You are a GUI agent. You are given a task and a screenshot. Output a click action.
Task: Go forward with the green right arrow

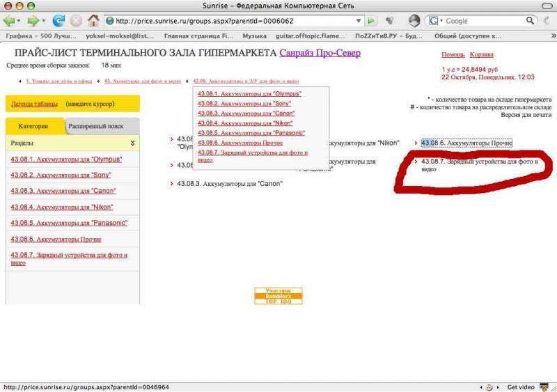pos(33,21)
